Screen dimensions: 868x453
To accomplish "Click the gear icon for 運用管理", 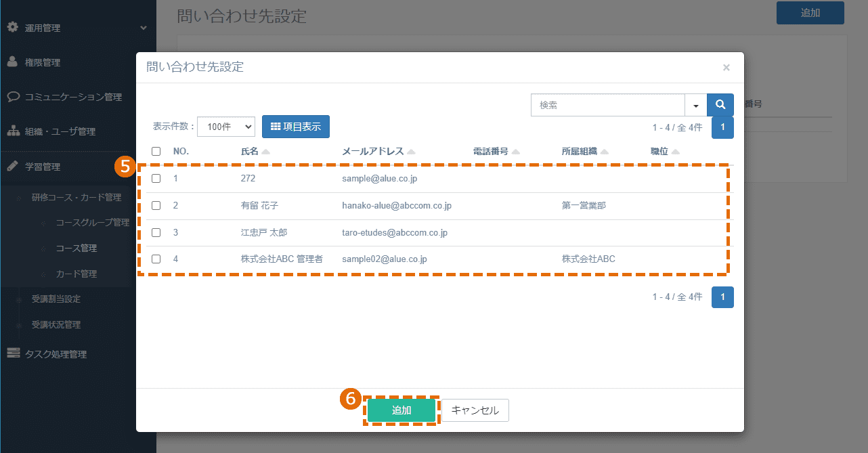I will [12, 27].
